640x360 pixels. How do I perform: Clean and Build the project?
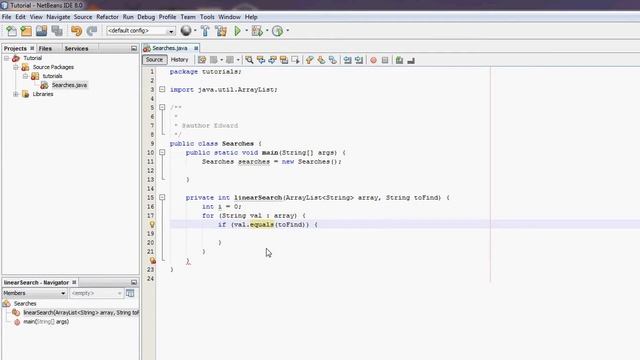coord(221,31)
